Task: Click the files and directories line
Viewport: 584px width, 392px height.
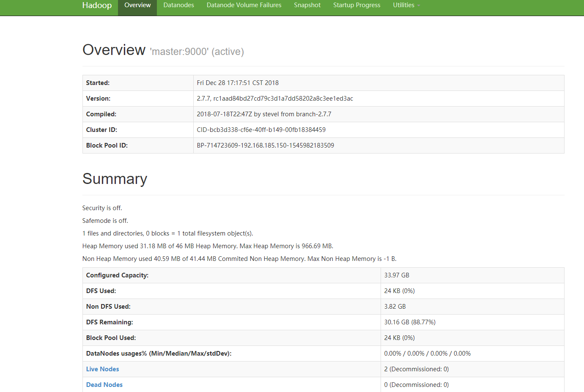Action: click(x=168, y=233)
